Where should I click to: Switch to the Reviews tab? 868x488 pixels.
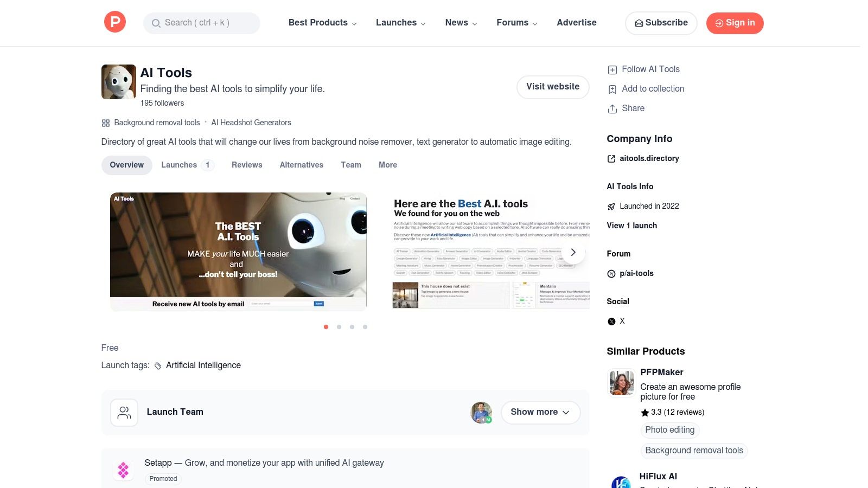coord(247,165)
